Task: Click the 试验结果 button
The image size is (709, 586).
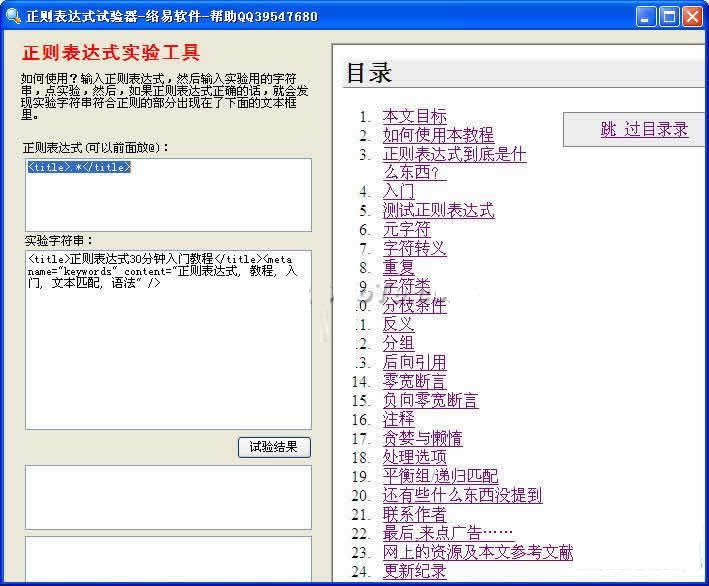Action: (x=274, y=447)
